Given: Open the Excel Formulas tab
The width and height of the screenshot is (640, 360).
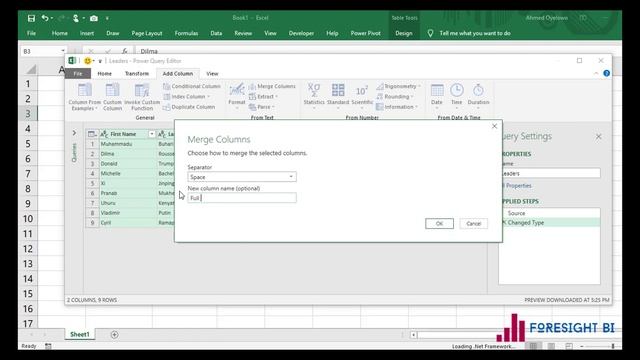Looking at the screenshot, I should coord(186,33).
